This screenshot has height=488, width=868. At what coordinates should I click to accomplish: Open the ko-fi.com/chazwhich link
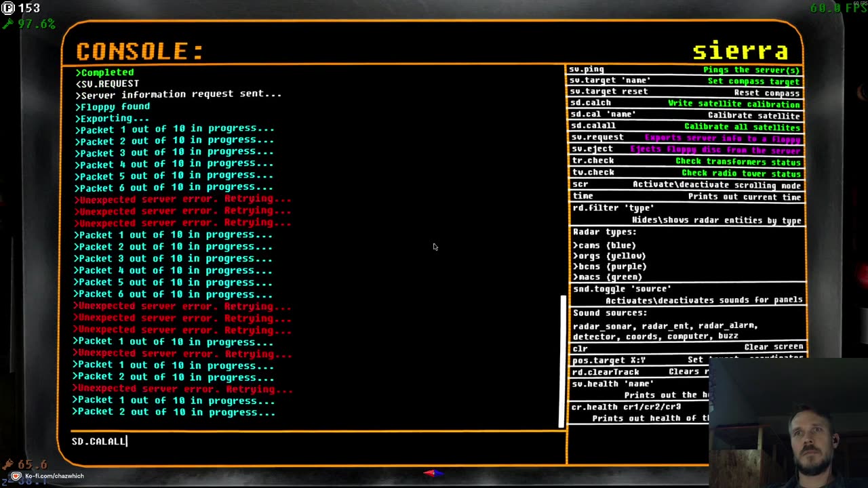point(54,476)
